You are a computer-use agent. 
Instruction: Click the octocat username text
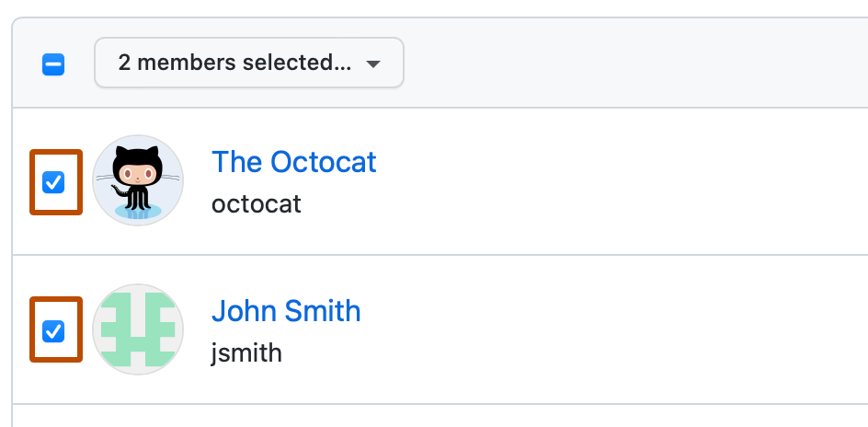256,203
